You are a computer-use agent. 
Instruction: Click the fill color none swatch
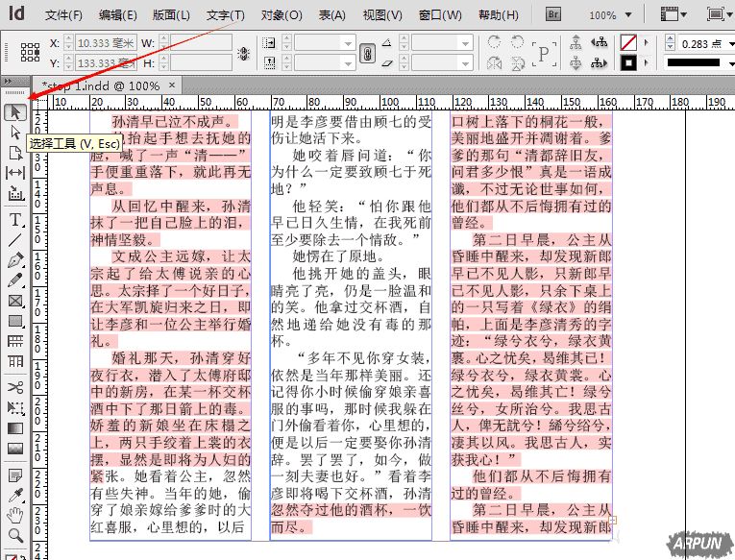(x=628, y=42)
